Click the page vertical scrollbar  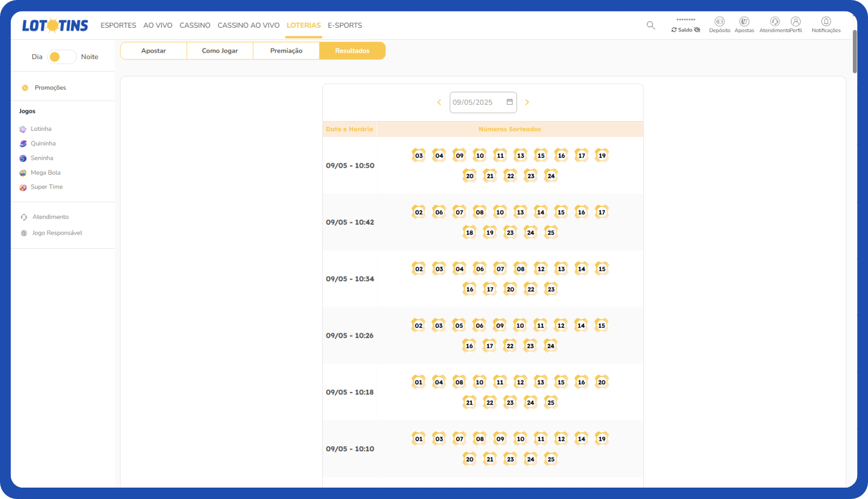(x=854, y=52)
